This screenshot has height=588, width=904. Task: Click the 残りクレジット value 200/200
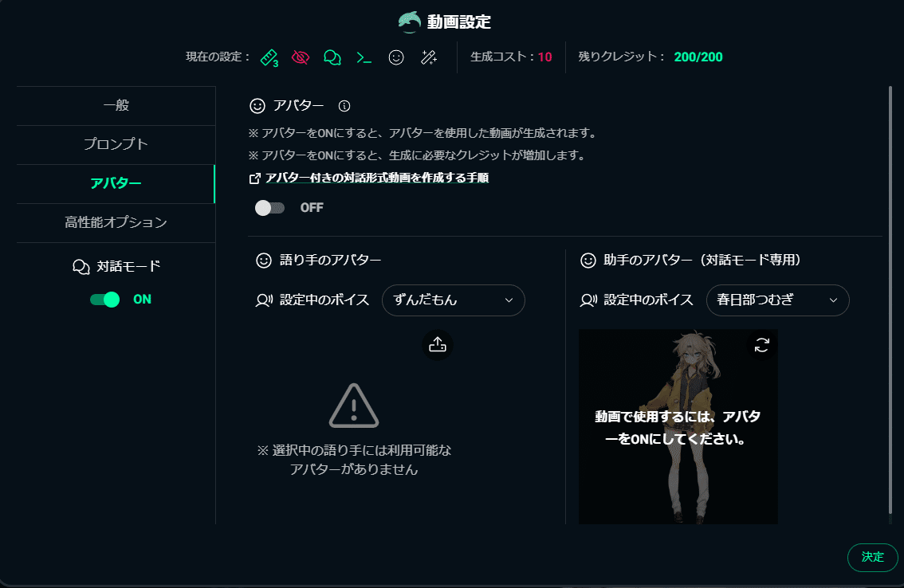pos(698,57)
